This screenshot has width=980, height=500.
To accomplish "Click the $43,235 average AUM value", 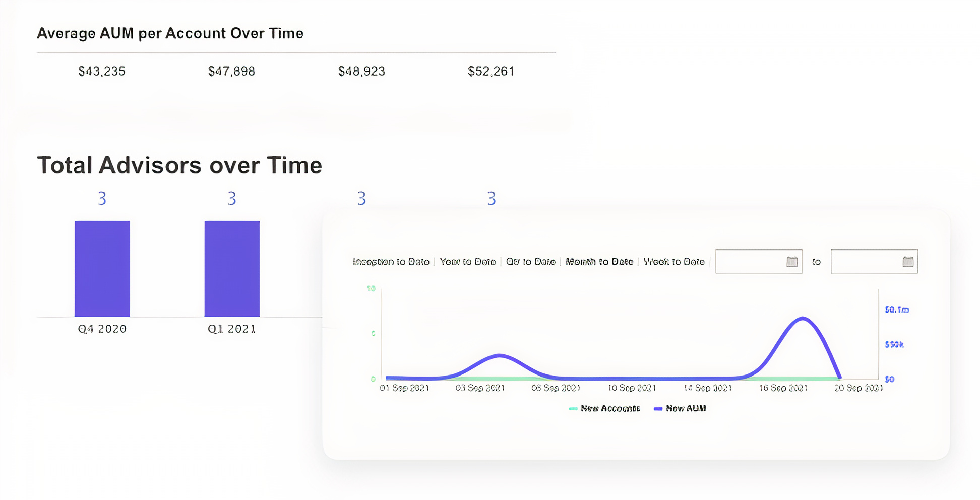I will [102, 72].
